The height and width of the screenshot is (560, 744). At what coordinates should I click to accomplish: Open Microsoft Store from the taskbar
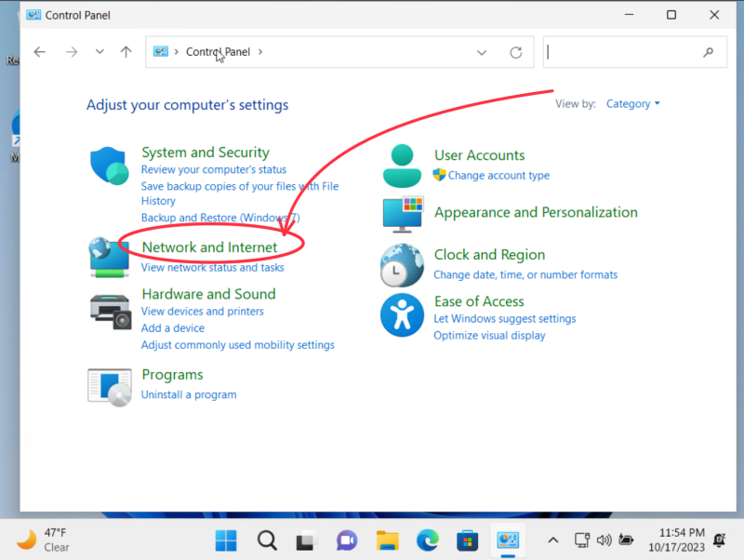[466, 540]
